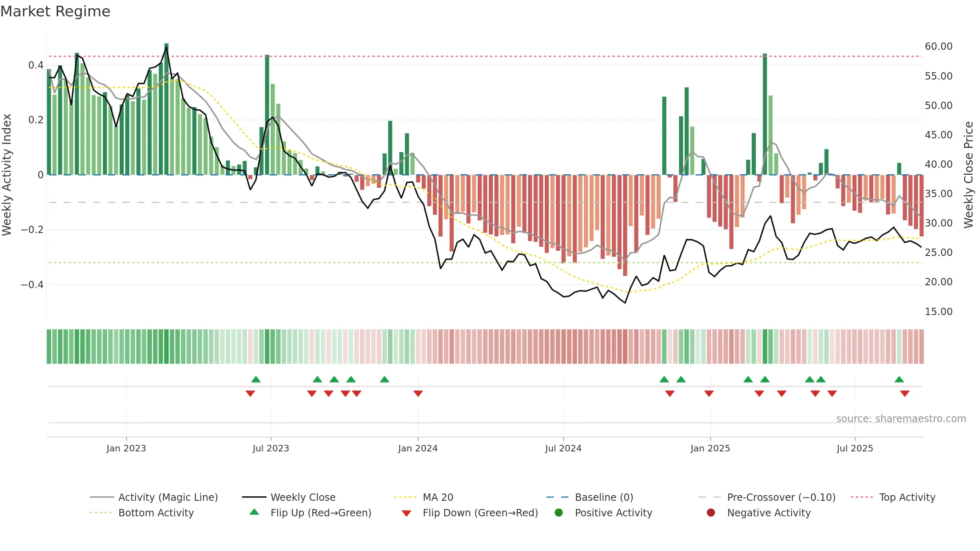Image resolution: width=980 pixels, height=551 pixels.
Task: Click the 0.4 activity axis value
Action: pos(36,65)
